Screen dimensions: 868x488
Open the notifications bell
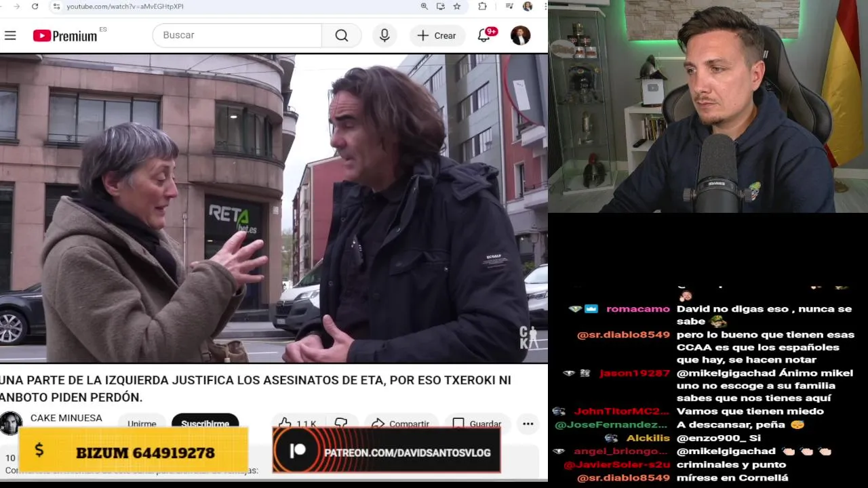pyautogui.click(x=484, y=35)
